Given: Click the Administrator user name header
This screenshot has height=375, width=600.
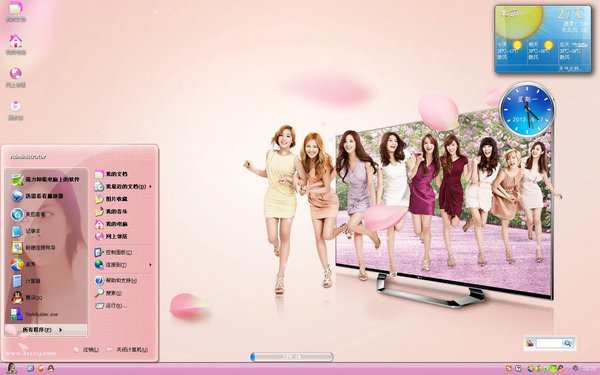Looking at the screenshot, I should tap(28, 157).
